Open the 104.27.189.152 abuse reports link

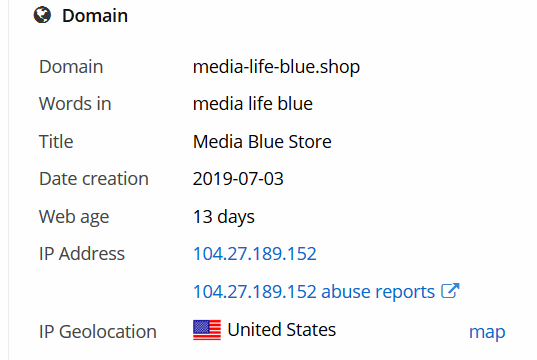tap(314, 291)
